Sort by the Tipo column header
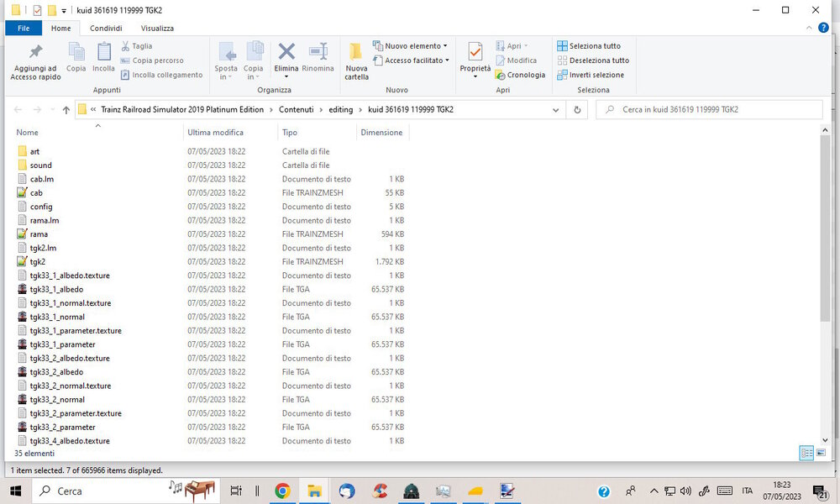 pos(290,132)
